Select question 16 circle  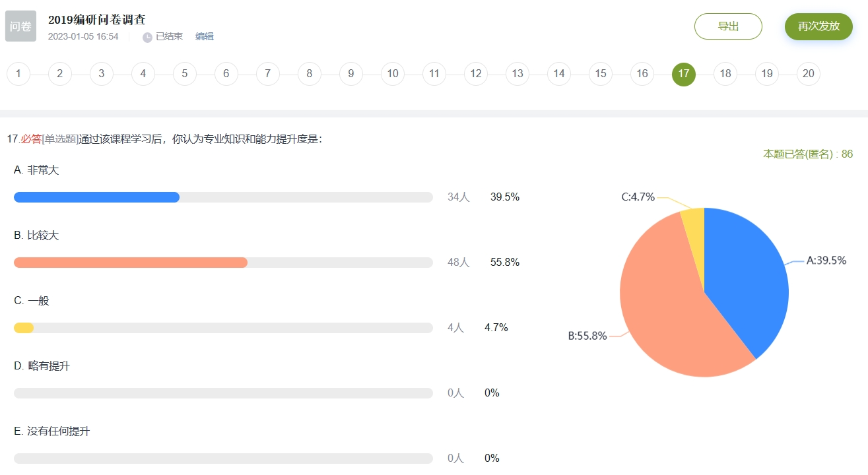click(x=642, y=74)
